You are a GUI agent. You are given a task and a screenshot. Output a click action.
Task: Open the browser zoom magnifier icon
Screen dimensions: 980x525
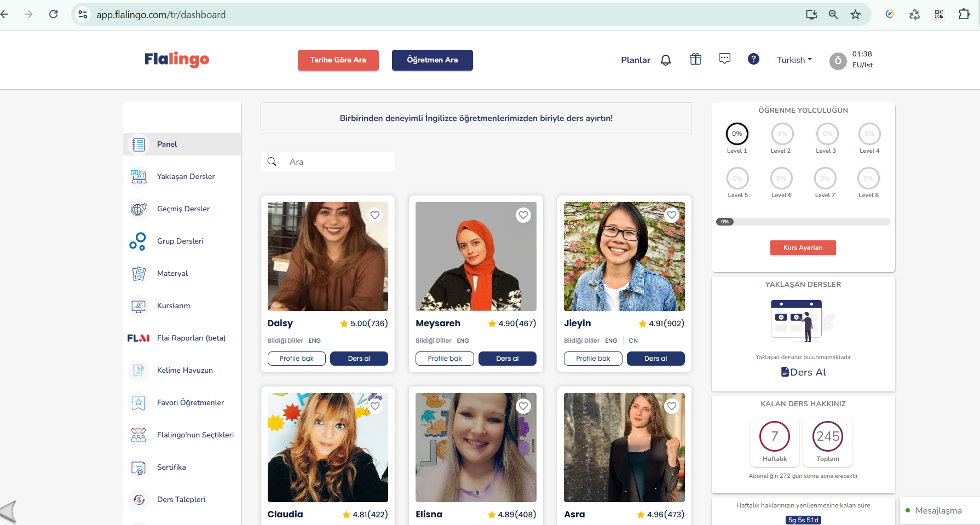(833, 15)
